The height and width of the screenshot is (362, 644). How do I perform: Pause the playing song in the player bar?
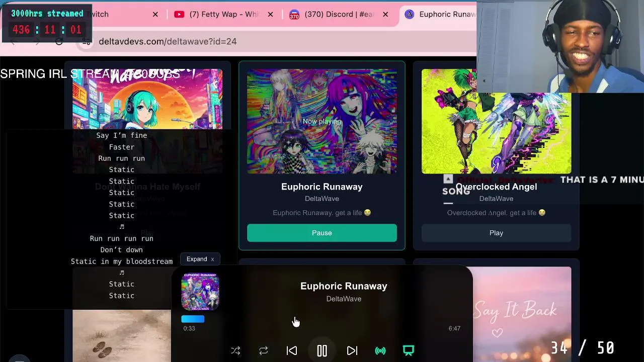322,350
